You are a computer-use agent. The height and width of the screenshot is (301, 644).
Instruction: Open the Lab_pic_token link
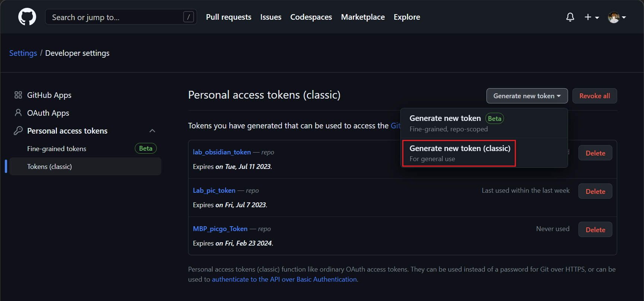coord(214,190)
